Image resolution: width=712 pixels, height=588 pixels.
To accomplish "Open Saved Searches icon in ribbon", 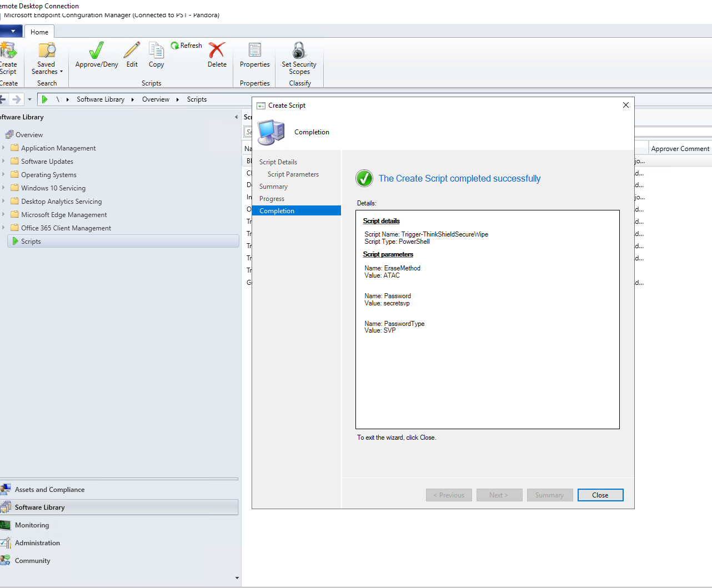I will click(x=47, y=51).
